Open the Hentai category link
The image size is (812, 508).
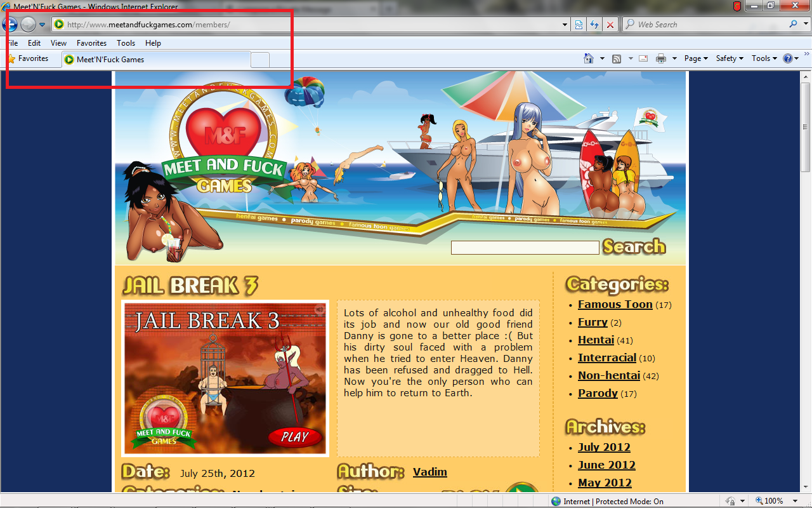click(x=596, y=340)
